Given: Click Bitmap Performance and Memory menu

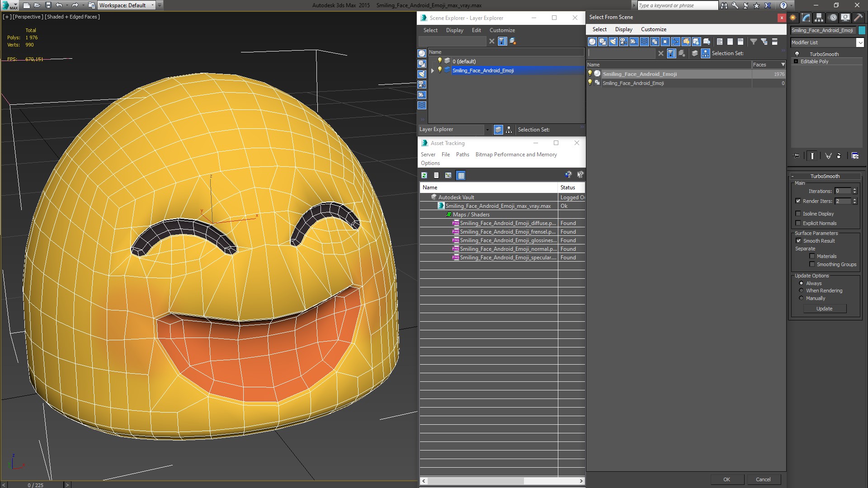Looking at the screenshot, I should click(x=516, y=155).
